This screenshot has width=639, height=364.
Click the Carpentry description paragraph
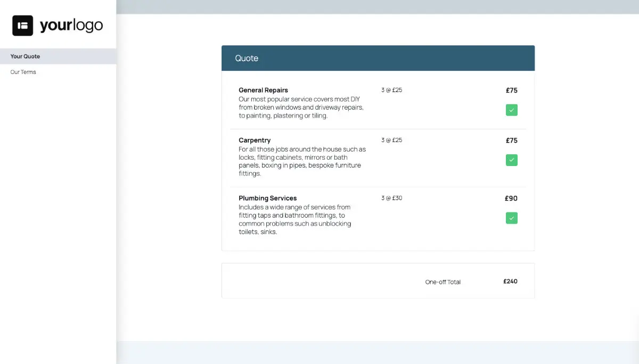302,161
